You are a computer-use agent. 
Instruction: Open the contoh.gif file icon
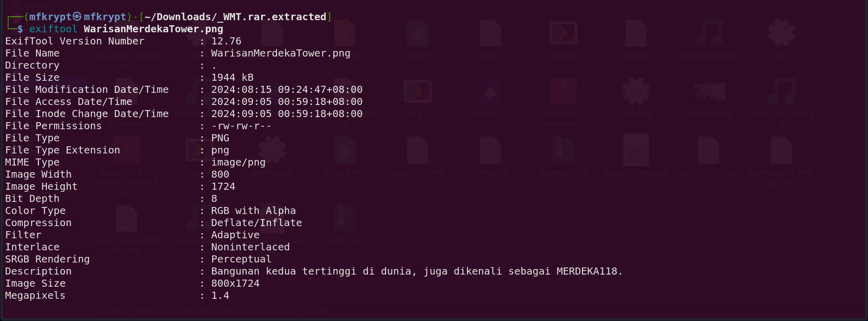563,34
